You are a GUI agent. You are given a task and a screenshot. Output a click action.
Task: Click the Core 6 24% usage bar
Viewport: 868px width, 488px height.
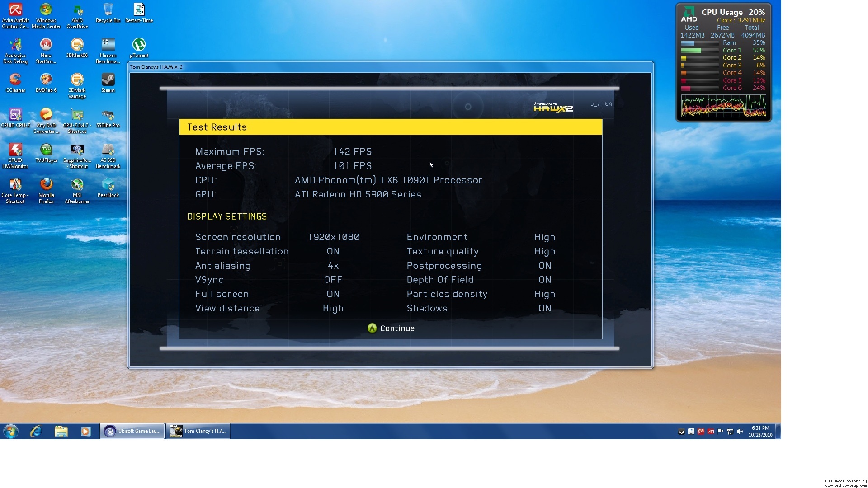click(x=699, y=88)
